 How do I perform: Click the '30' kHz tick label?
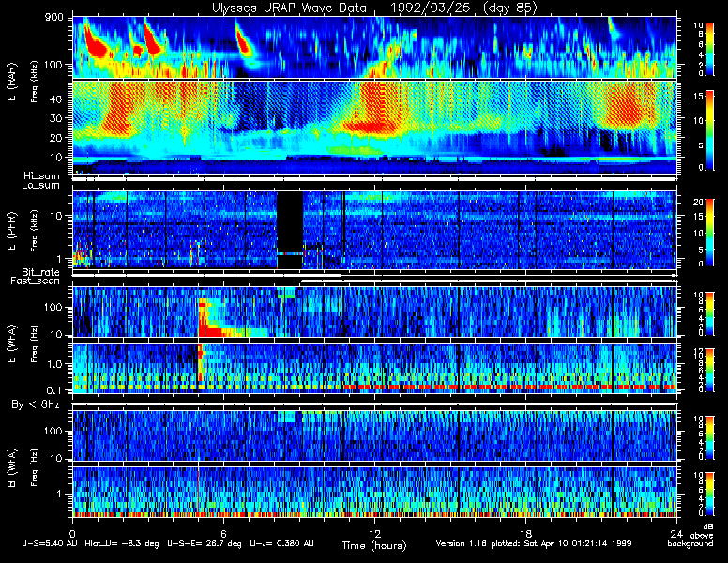[55, 118]
